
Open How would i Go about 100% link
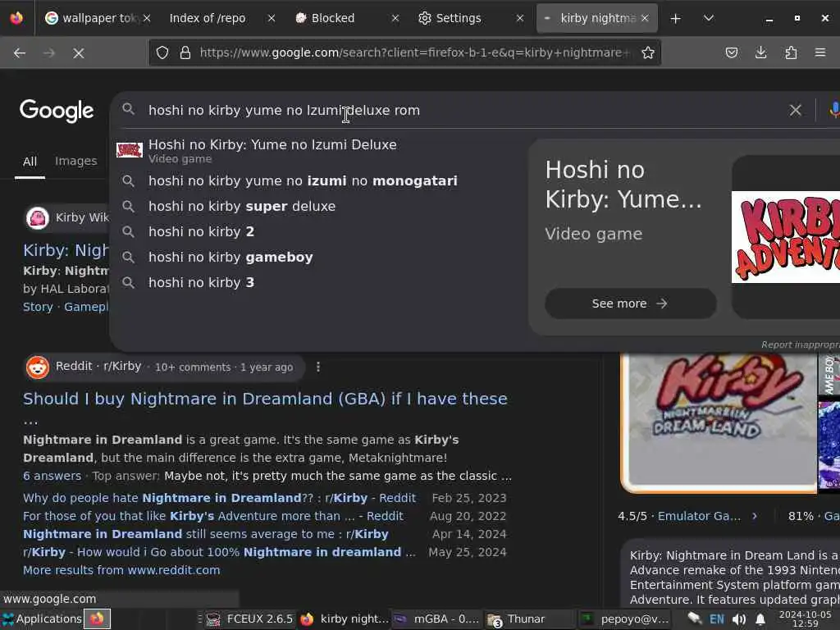[x=219, y=552]
